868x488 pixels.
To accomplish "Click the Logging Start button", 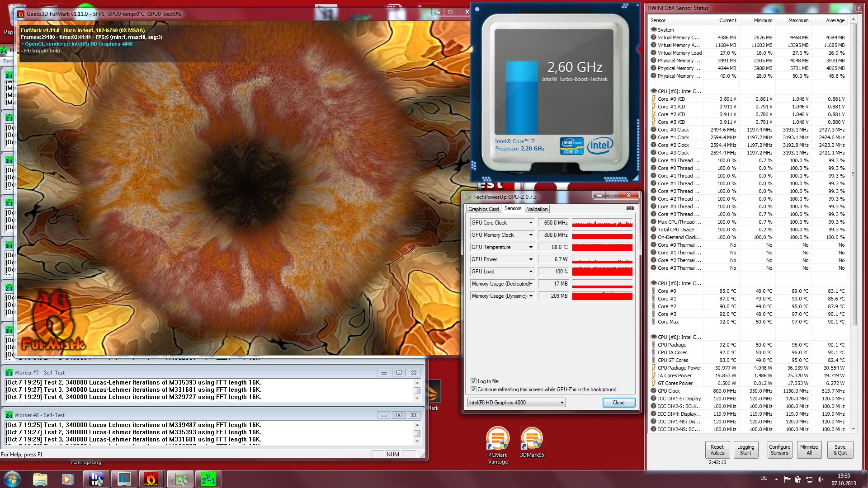I will point(745,450).
